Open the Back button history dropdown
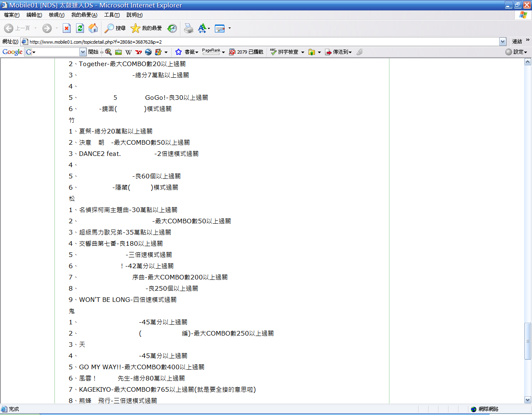 click(x=35, y=28)
